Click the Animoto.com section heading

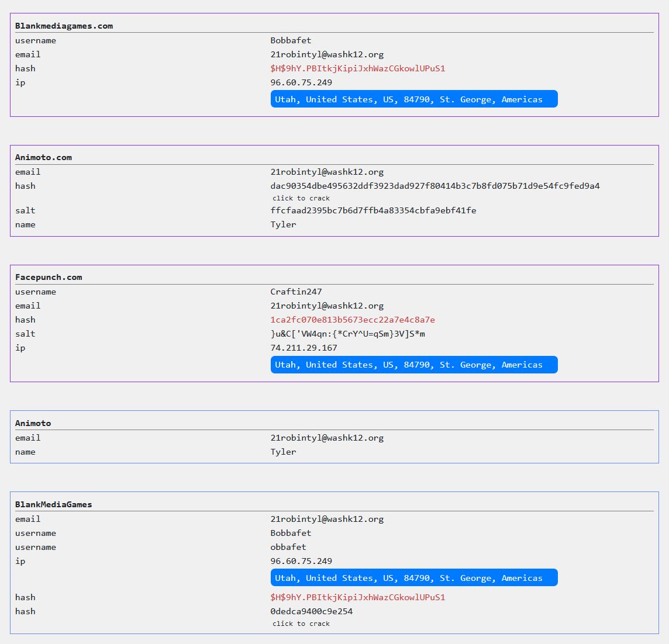click(43, 157)
